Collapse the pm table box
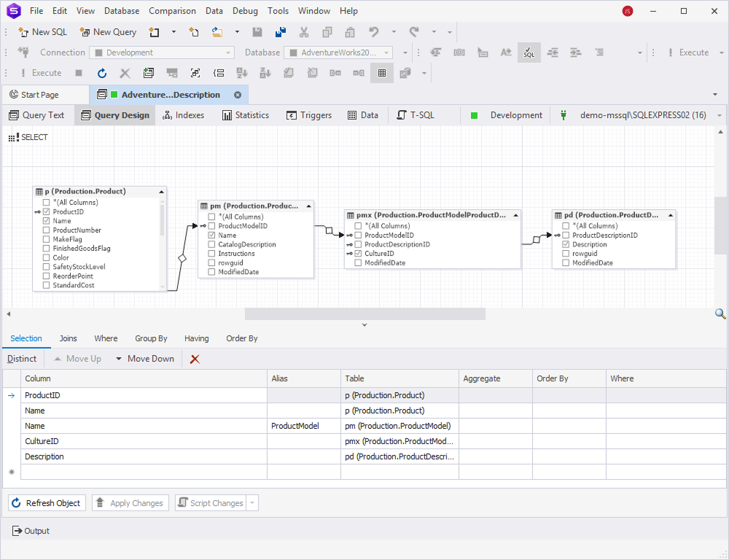The image size is (729, 560). pyautogui.click(x=308, y=206)
